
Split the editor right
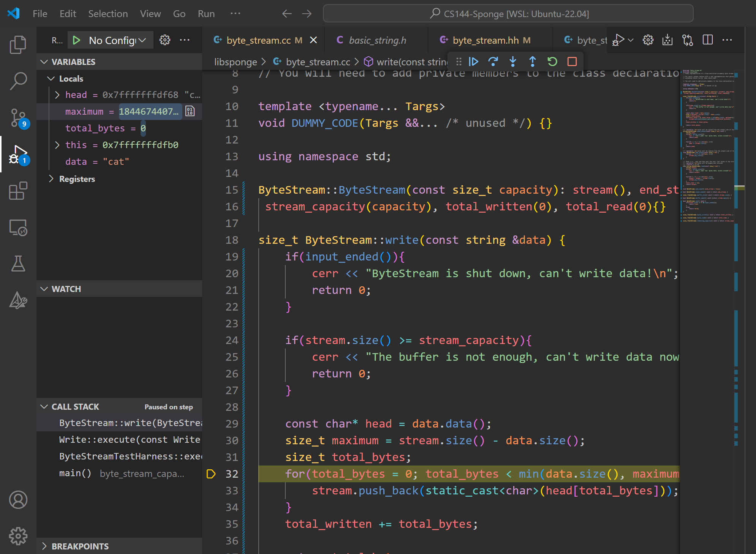pos(708,40)
